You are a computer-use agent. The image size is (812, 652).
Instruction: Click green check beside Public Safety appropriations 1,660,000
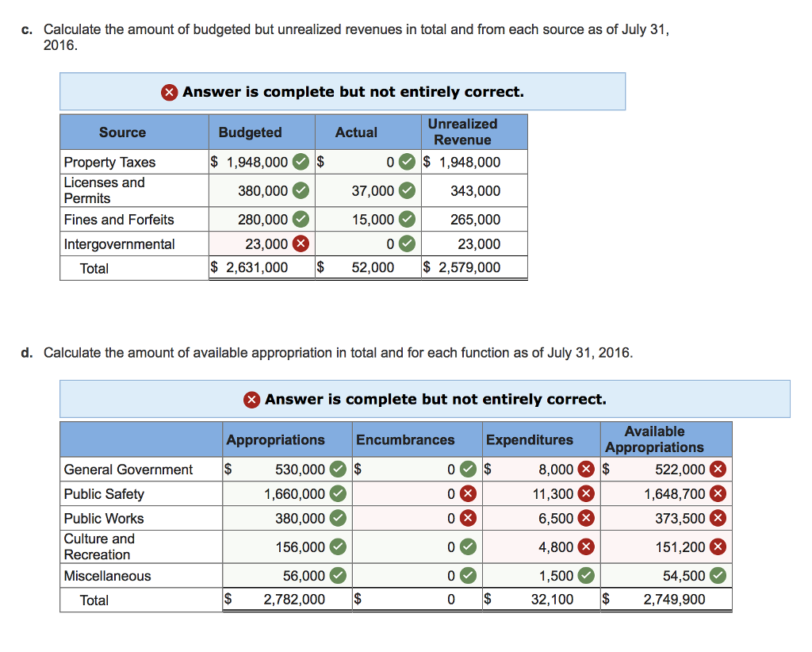(338, 493)
